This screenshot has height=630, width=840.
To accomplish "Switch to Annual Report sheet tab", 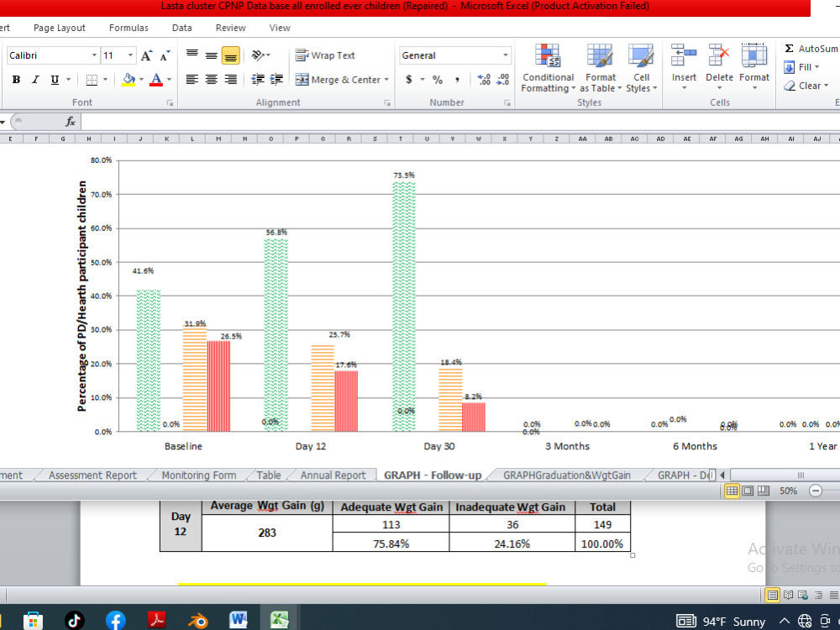I will pos(333,475).
